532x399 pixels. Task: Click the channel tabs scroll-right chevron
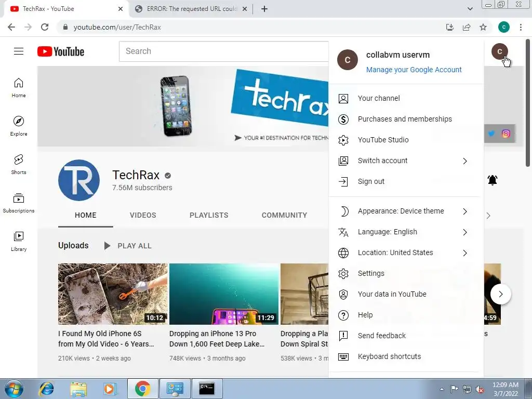488,216
